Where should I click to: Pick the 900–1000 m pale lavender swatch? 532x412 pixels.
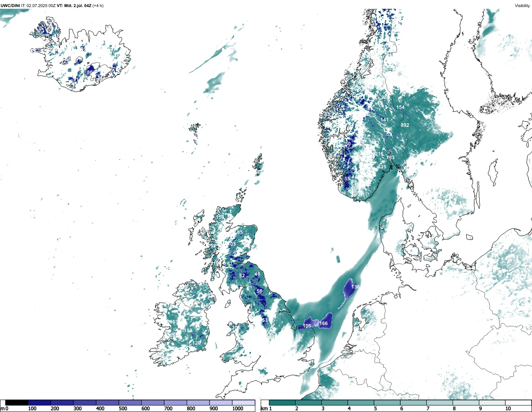(221, 402)
